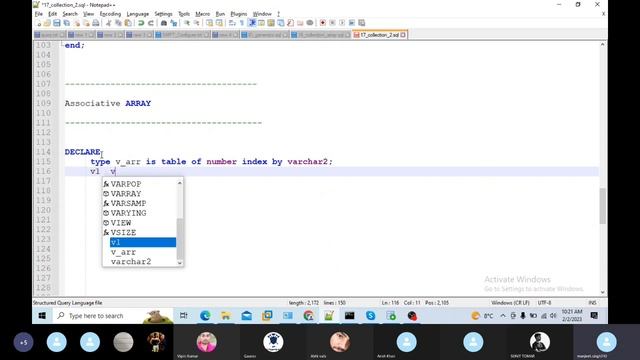
Task: Open the Window menu
Action: point(262,14)
